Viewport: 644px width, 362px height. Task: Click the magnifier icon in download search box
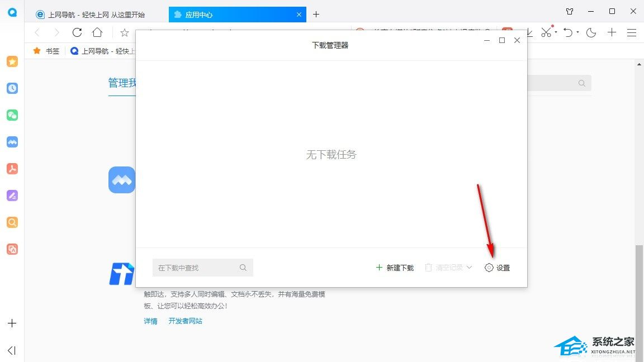(243, 268)
